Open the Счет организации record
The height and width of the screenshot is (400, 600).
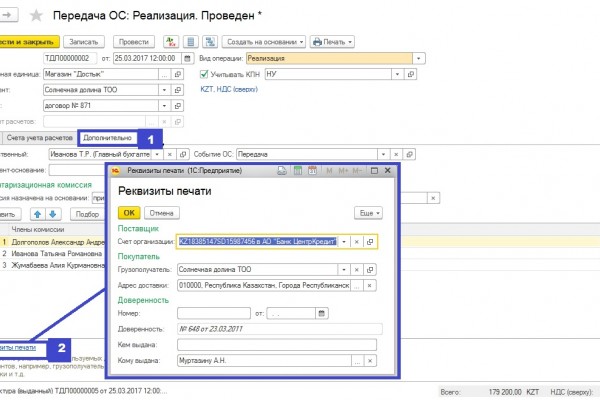pos(371,242)
